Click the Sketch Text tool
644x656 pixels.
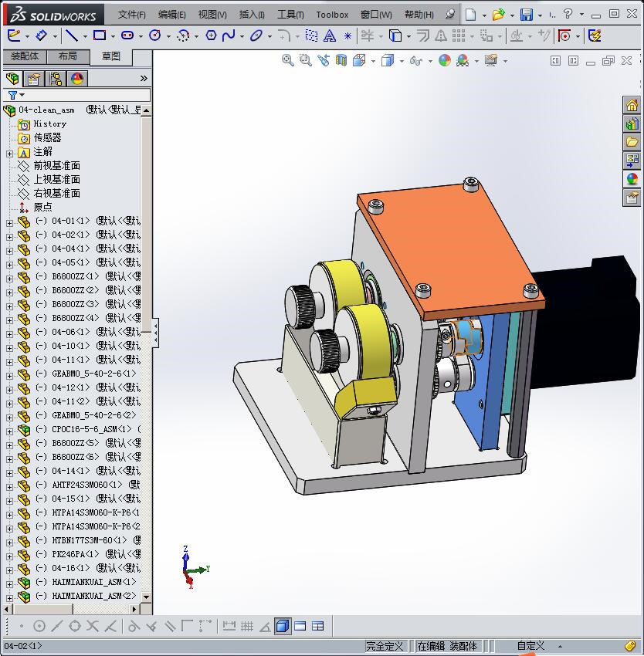click(x=330, y=36)
